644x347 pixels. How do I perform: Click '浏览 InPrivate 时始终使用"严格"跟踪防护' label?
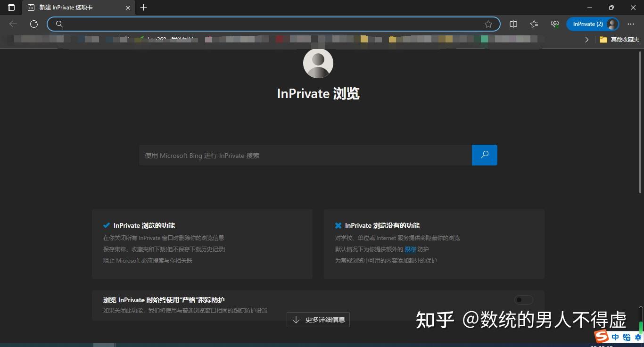click(x=164, y=300)
